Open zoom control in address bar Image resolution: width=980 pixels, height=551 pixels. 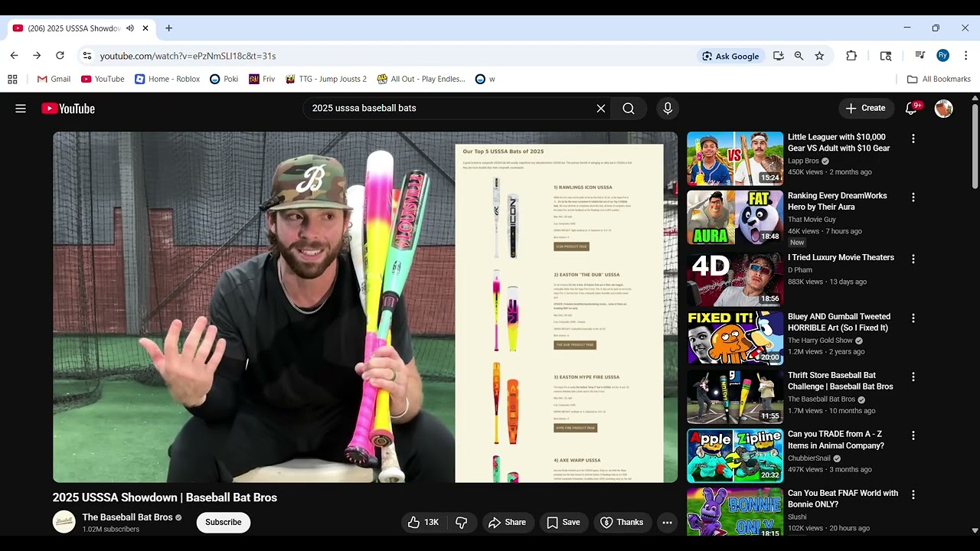pyautogui.click(x=799, y=56)
